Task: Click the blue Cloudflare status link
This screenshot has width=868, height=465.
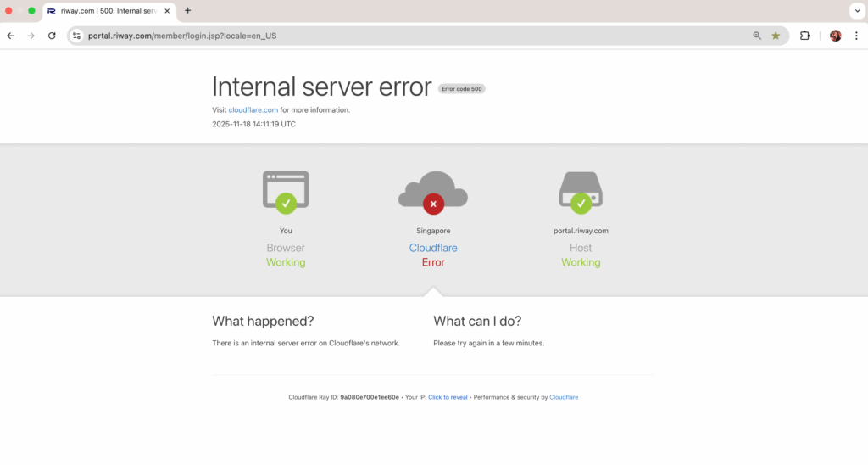Action: [x=433, y=249]
